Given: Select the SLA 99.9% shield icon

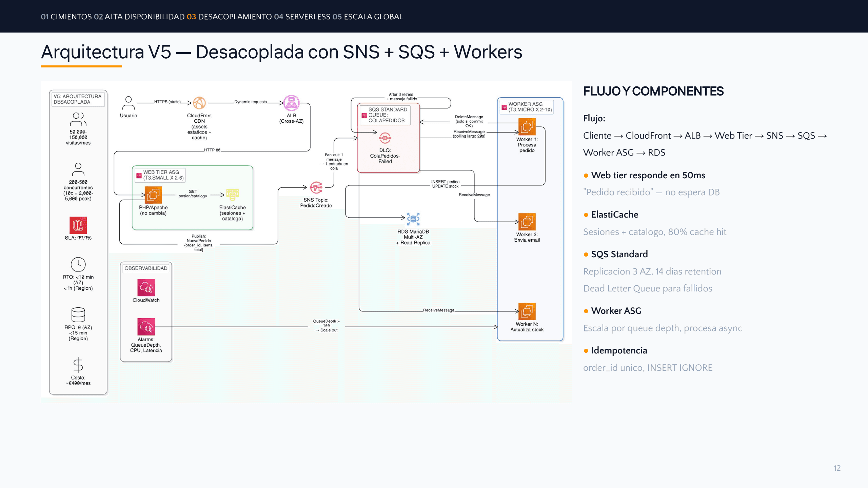Looking at the screenshot, I should click(x=78, y=225).
